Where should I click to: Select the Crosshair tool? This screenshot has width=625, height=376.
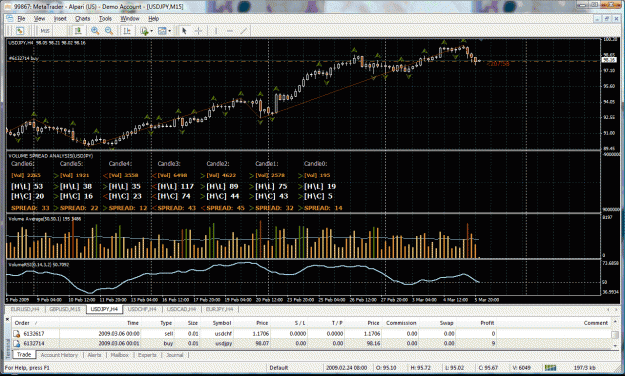tap(199, 31)
